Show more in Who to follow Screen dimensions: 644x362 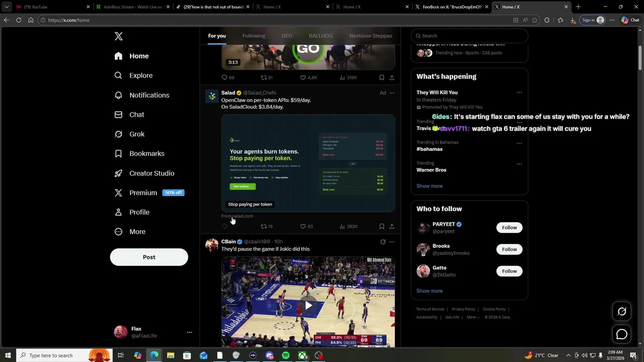coord(429,291)
